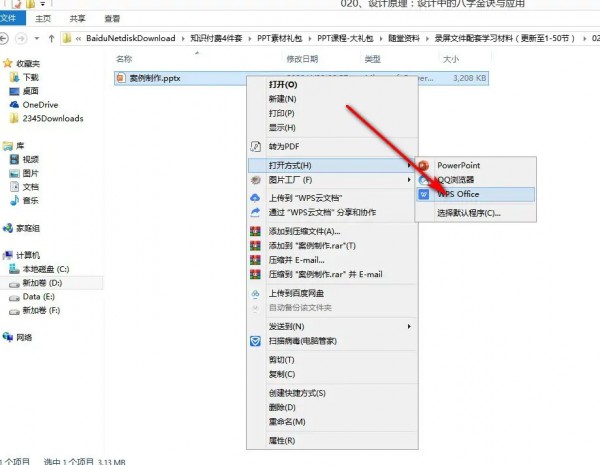Open with WPS Office icon in submenu
The image size is (600, 465).
pos(424,194)
